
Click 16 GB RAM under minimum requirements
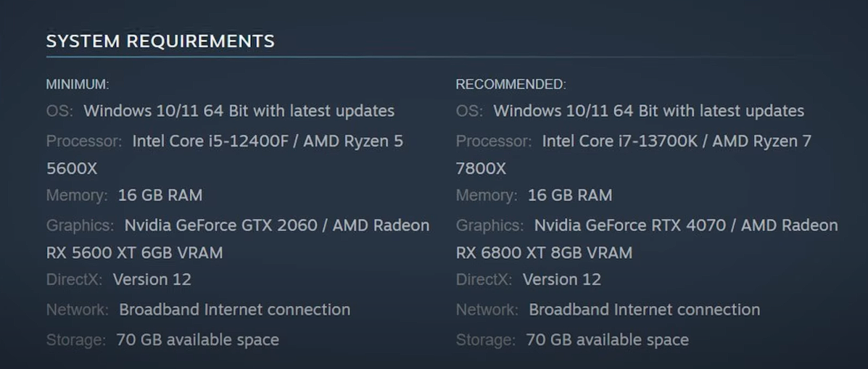tap(160, 195)
